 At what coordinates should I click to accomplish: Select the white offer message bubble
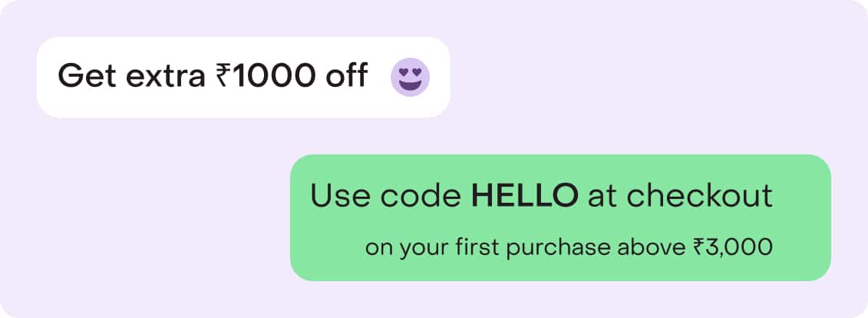point(243,77)
